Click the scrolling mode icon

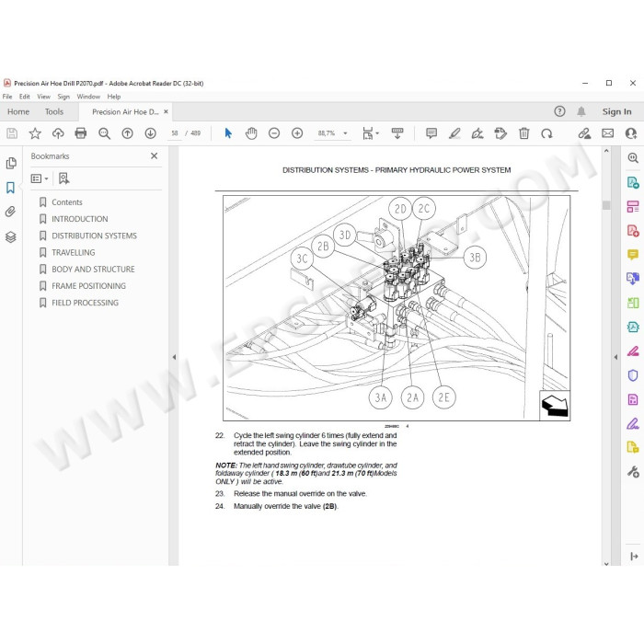pos(397,133)
